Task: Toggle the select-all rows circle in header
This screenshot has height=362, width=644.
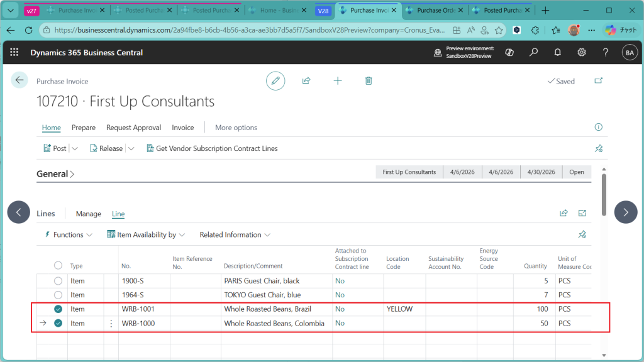Action: [x=58, y=266]
